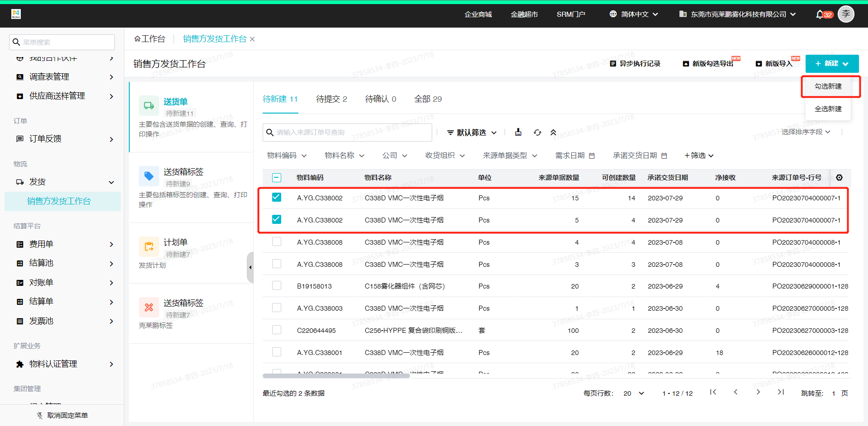Check the A.YG.C338003 row
868x426 pixels.
tap(277, 308)
